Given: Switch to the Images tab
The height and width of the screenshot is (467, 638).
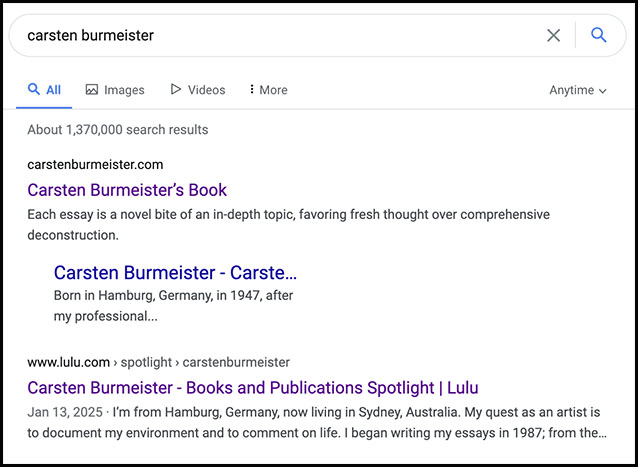Looking at the screenshot, I should click(x=124, y=90).
